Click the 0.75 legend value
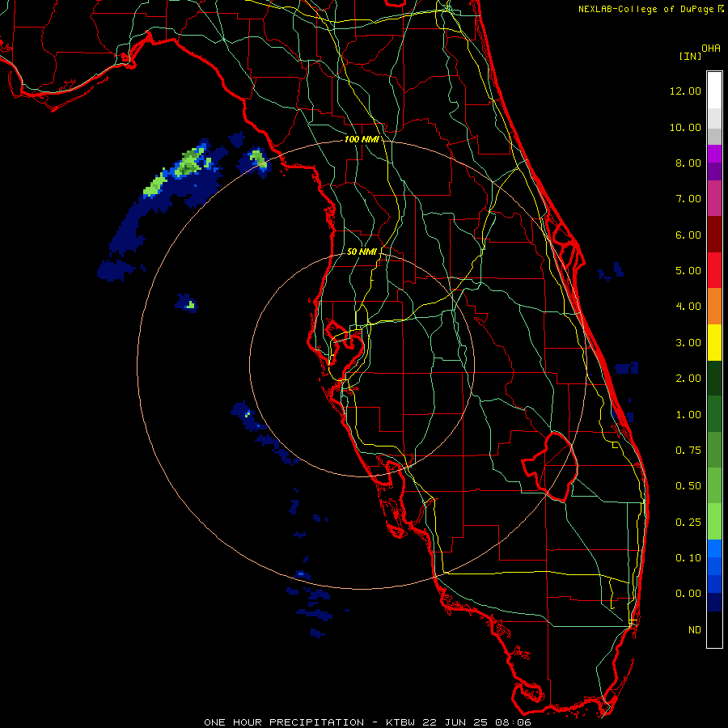The width and height of the screenshot is (728, 728). (688, 451)
